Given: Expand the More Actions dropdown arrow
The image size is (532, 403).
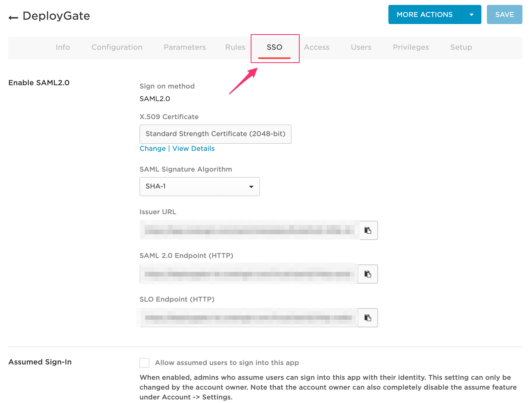Looking at the screenshot, I should 471,14.
